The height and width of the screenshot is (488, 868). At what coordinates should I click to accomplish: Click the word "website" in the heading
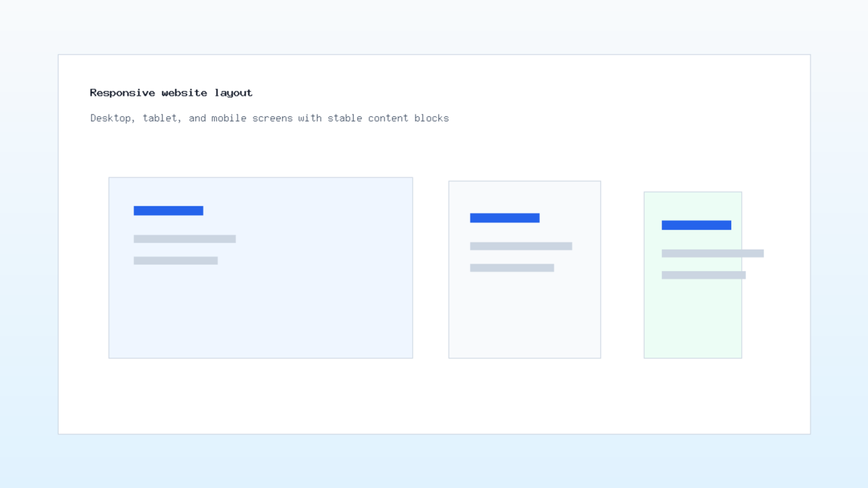[184, 93]
